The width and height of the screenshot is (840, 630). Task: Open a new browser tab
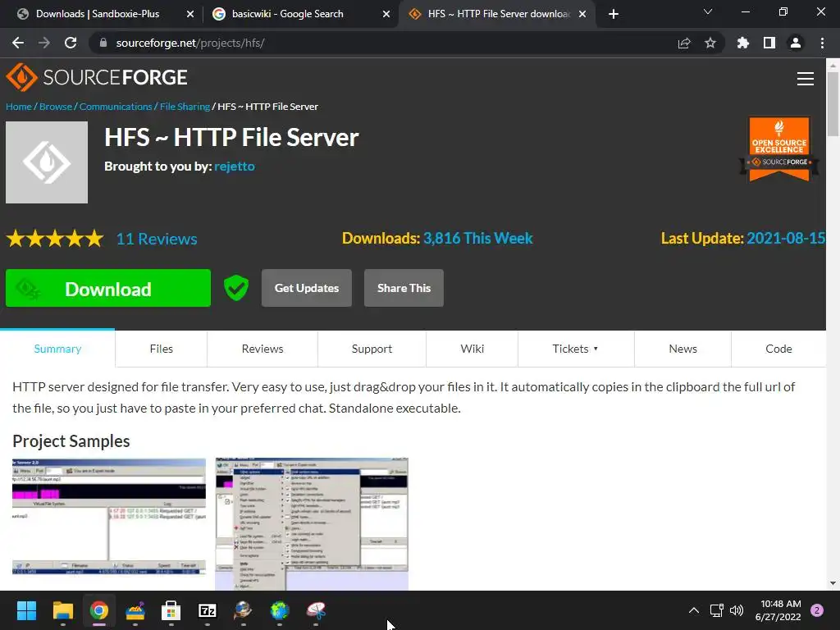pyautogui.click(x=614, y=14)
